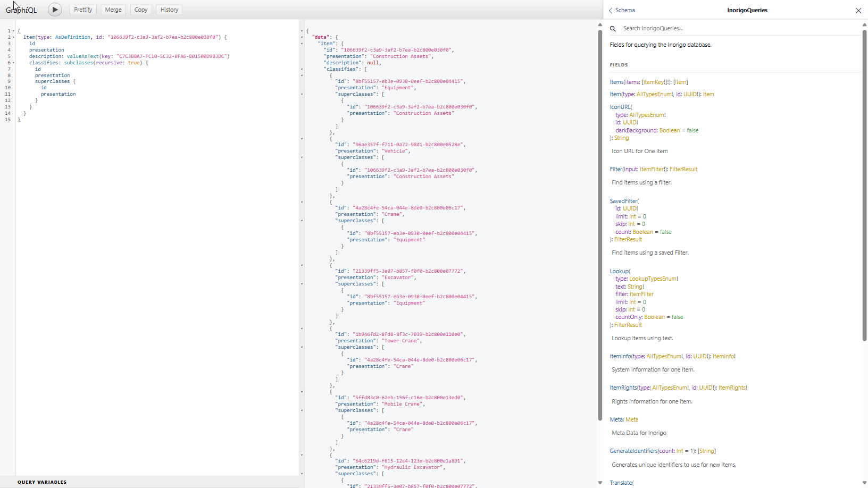Screen dimensions: 868x488
Task: Collapse the "classifies" array in results
Action: tap(302, 69)
